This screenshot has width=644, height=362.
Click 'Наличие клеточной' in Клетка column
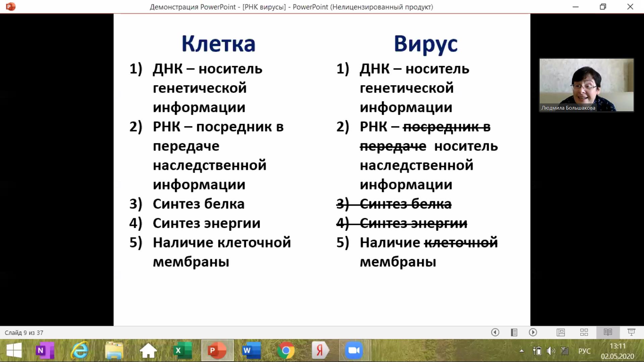click(x=222, y=242)
